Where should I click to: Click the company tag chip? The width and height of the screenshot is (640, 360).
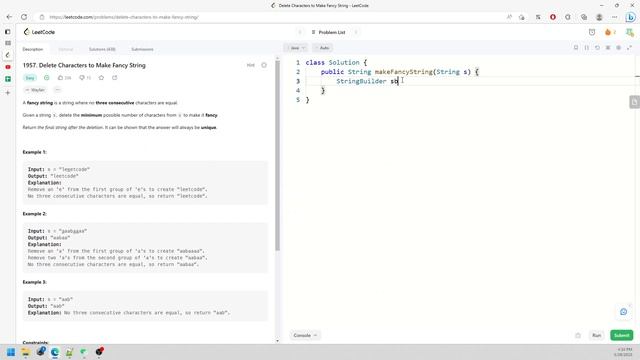coord(36,90)
